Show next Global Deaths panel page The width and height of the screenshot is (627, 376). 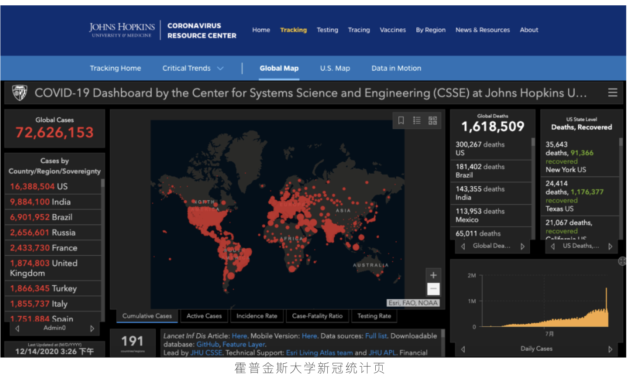(x=522, y=246)
